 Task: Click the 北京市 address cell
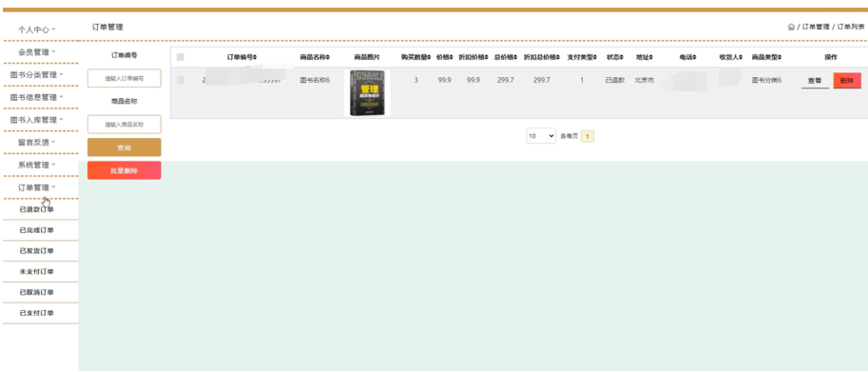pos(645,80)
